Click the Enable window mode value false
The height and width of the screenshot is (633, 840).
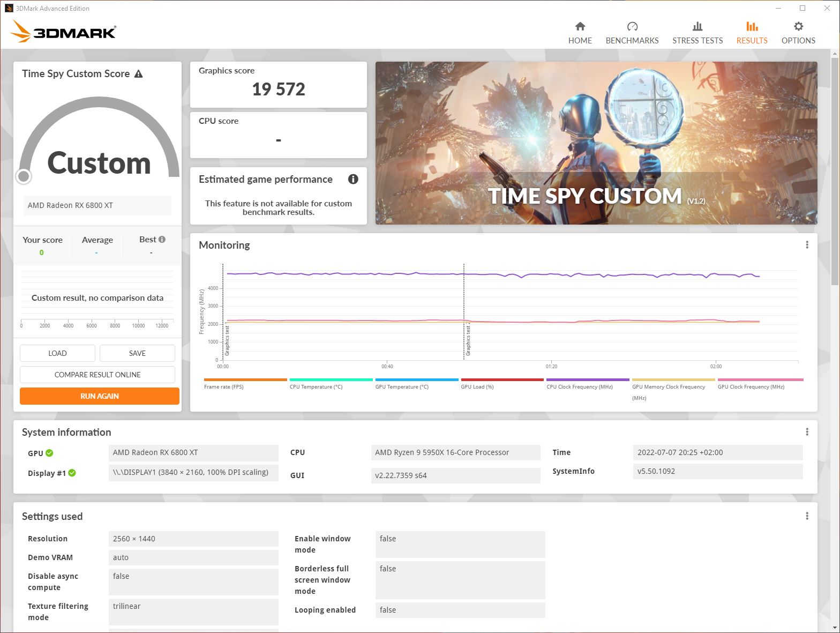(460, 544)
